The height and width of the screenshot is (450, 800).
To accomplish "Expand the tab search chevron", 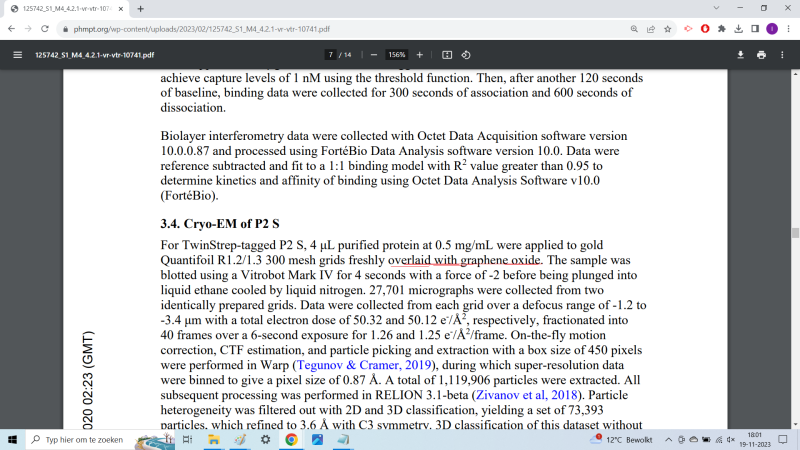I will click(716, 8).
